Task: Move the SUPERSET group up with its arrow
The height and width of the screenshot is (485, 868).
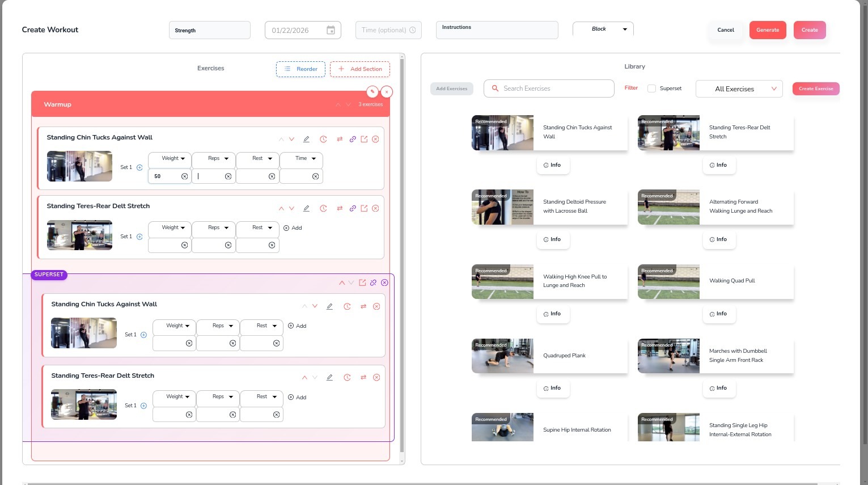Action: [342, 282]
